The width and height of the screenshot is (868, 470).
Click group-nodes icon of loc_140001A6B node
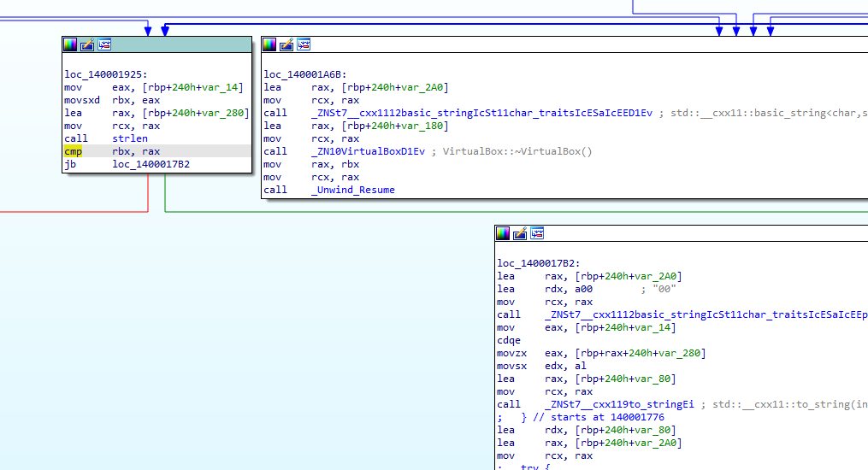pos(304,44)
